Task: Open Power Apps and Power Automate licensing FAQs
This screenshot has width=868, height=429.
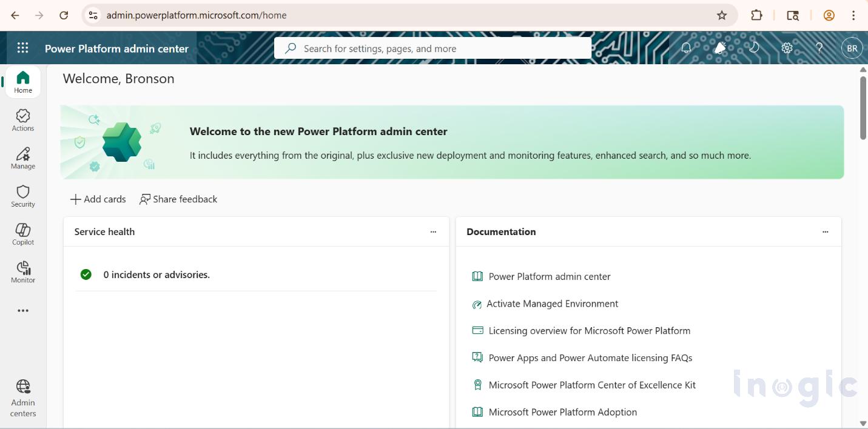Action: pos(590,358)
